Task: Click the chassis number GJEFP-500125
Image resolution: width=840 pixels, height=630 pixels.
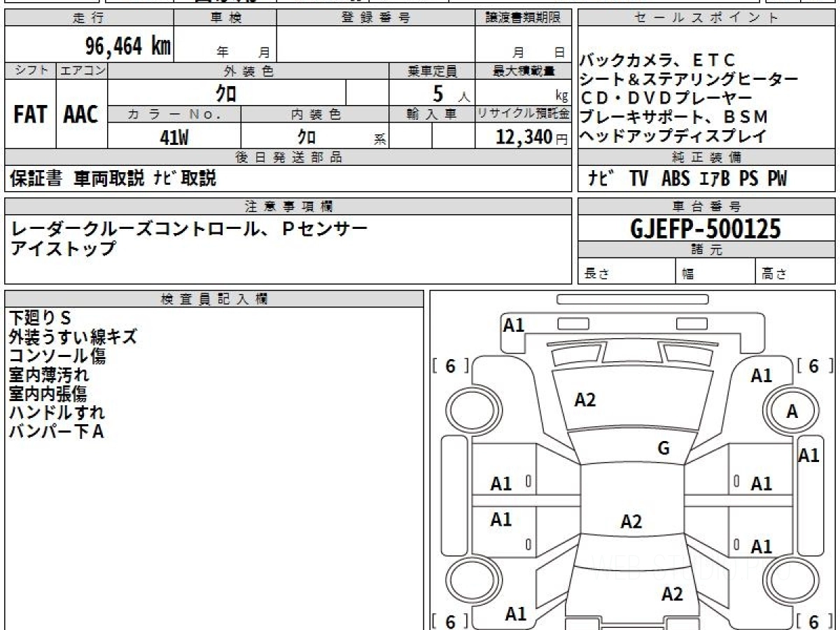Action: point(706,229)
